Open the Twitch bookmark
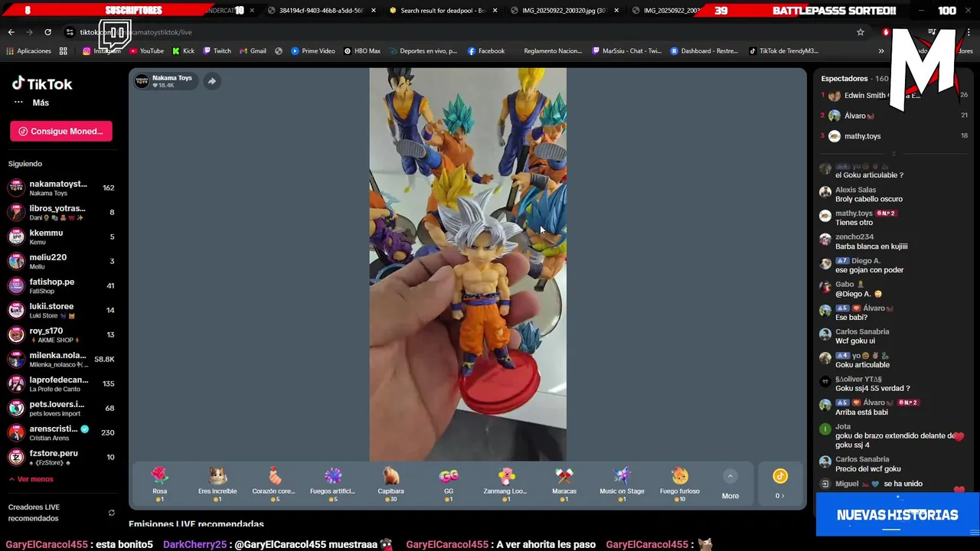 pos(217,51)
